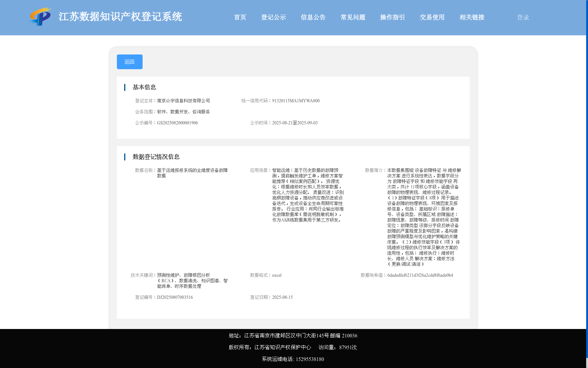Select visit count 87951次
The image size is (588, 368).
[x=348, y=347]
